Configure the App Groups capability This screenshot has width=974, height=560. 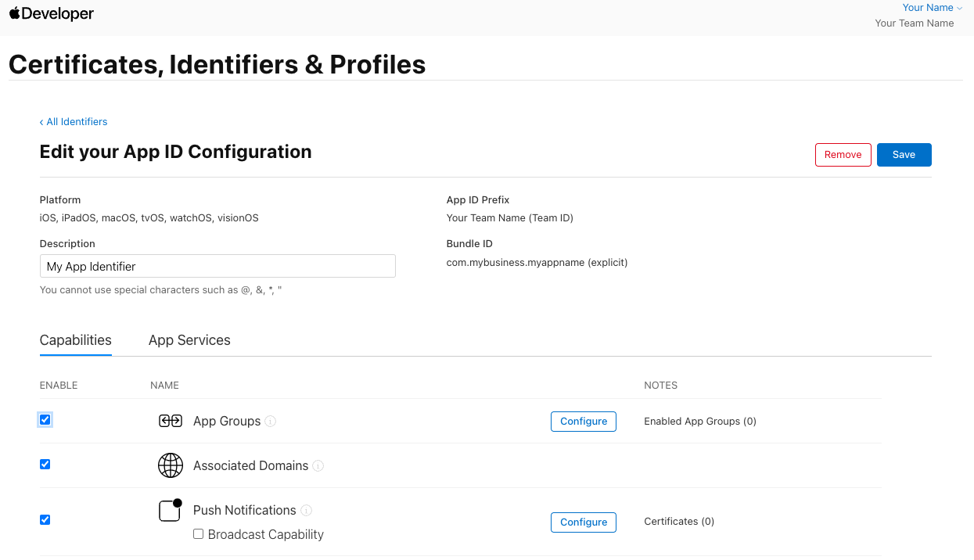click(584, 422)
